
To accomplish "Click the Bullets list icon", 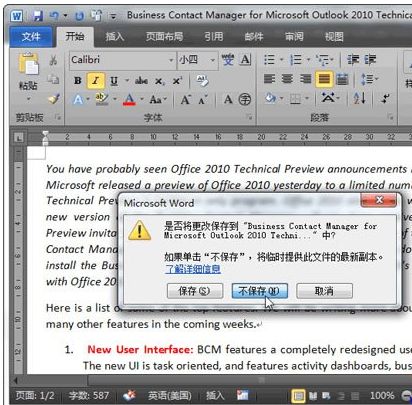I will (x=269, y=60).
